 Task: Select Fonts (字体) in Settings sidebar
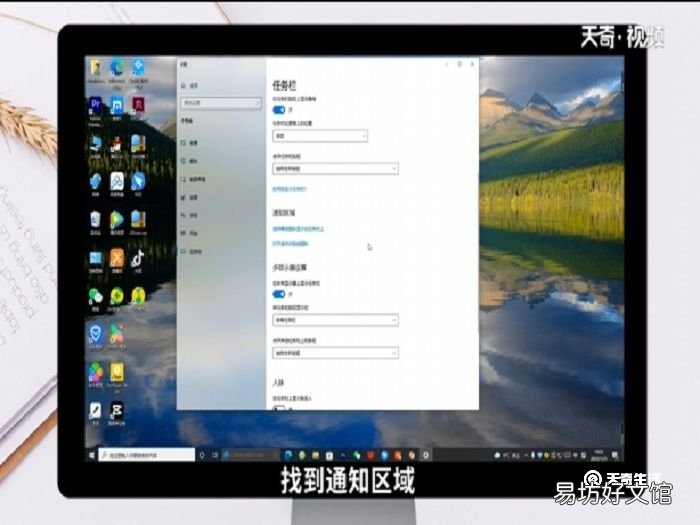point(190,215)
